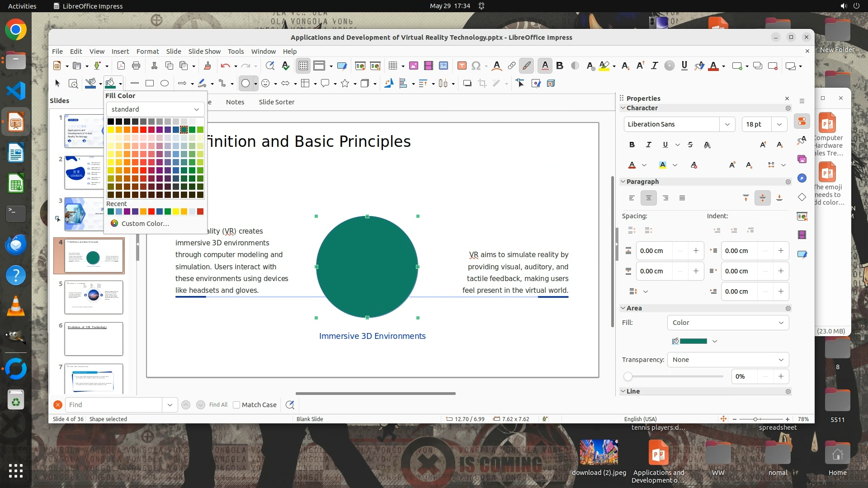Click the Print icon in toolbar
This screenshot has width=868, height=488.
(136, 66)
